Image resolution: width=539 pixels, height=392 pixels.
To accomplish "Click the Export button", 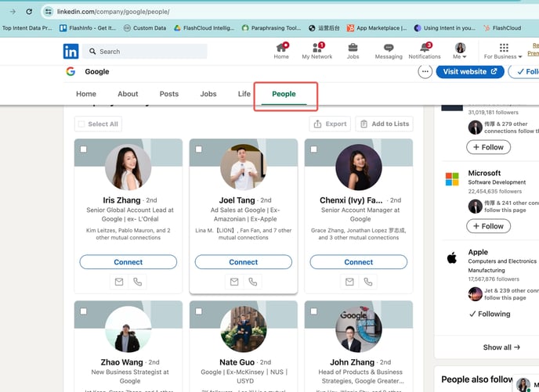I will pos(330,124).
